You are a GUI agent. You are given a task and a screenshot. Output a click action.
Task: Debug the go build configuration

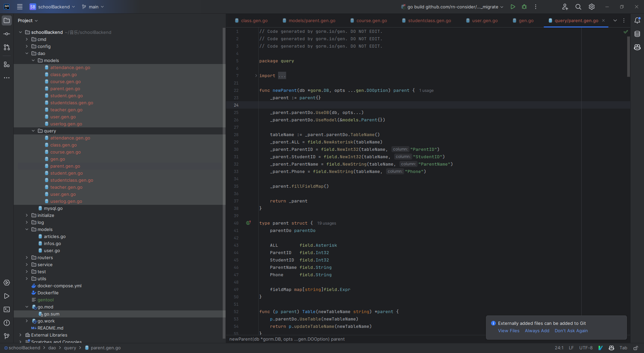[x=524, y=7]
